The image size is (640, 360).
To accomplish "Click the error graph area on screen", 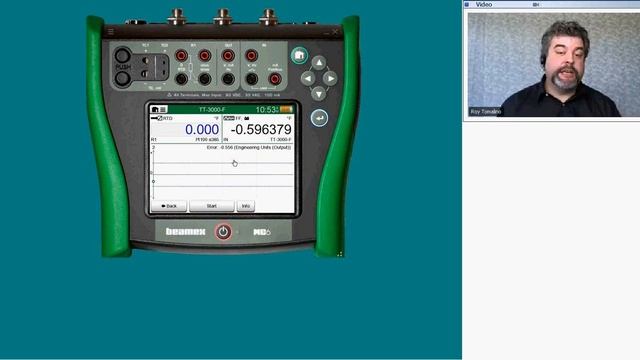I will pyautogui.click(x=222, y=175).
